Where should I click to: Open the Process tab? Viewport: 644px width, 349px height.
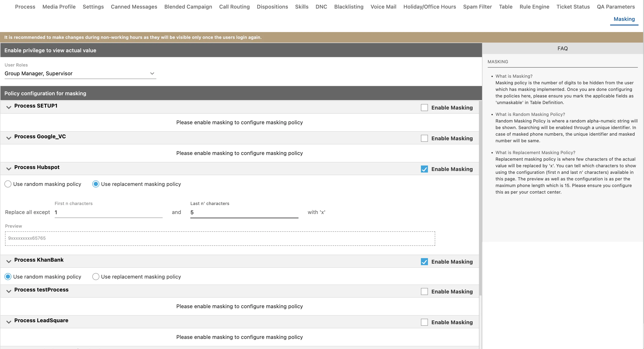(x=25, y=7)
